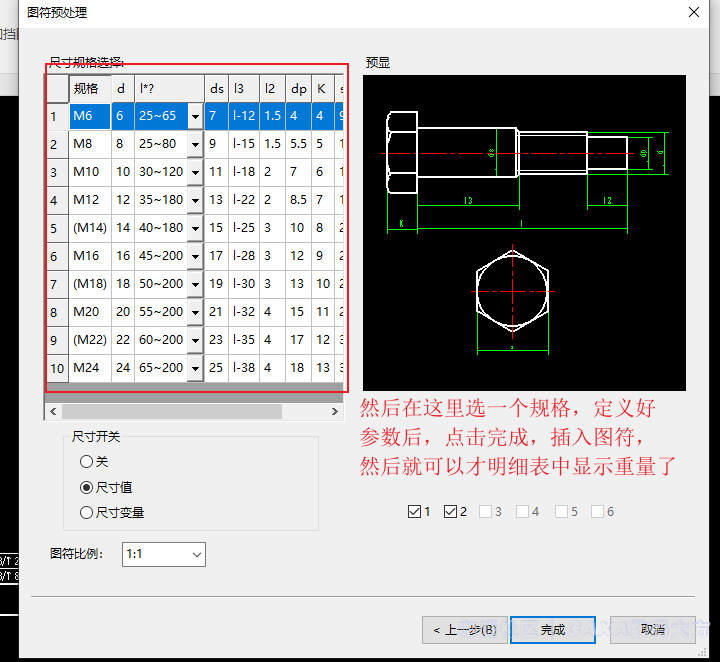Screen dimensions: 720x662
Task: Toggle view checkbox 2
Action: click(x=450, y=512)
